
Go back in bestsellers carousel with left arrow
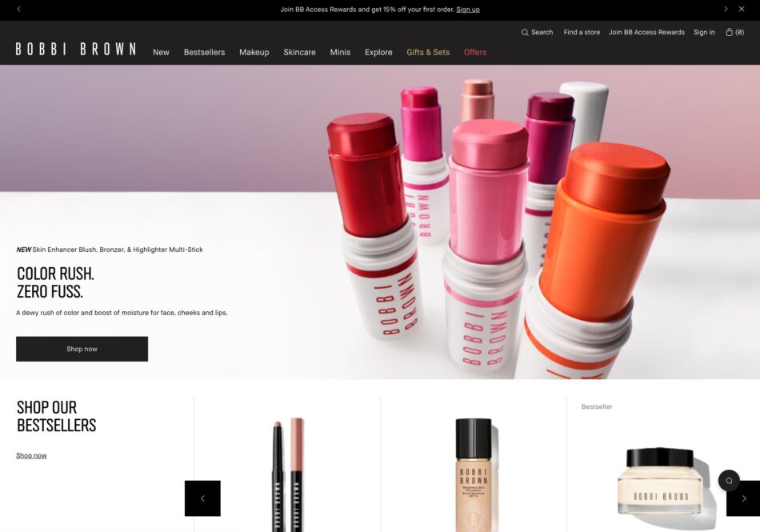tap(202, 498)
